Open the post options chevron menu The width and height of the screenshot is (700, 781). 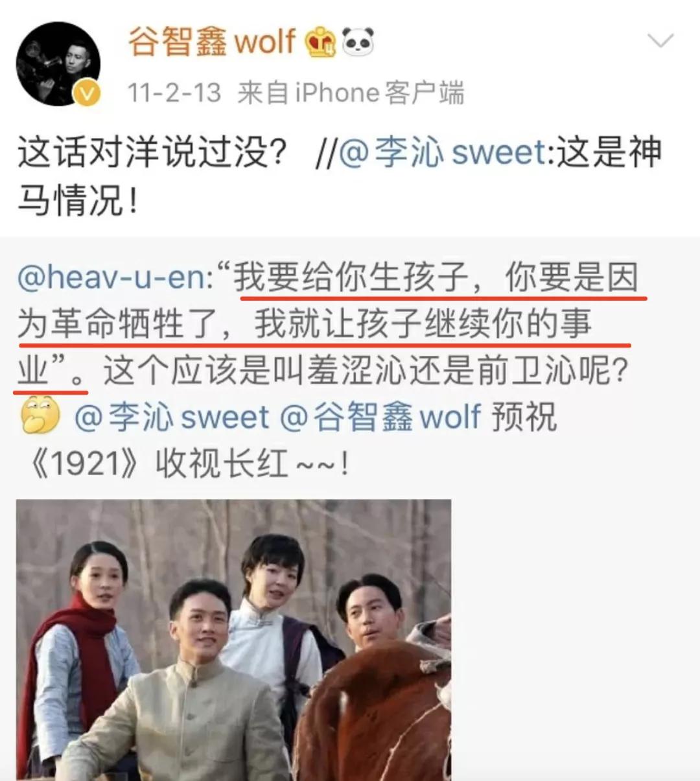[660, 41]
